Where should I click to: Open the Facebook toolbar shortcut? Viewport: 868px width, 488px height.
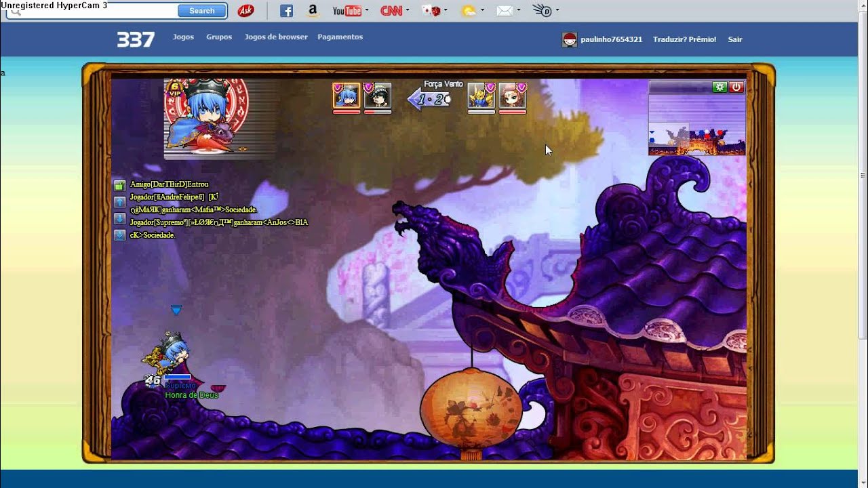tap(286, 11)
